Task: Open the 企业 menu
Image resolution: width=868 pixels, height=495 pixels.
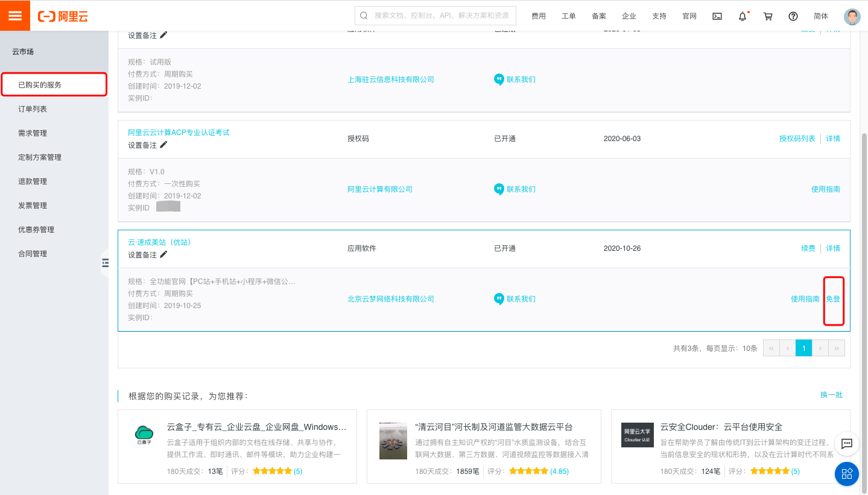Action: point(629,16)
